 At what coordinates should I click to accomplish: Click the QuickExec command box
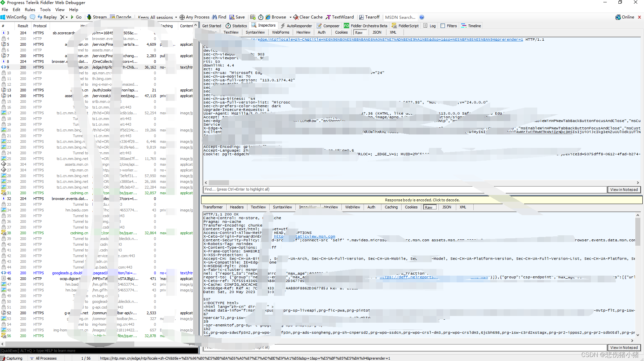99,351
